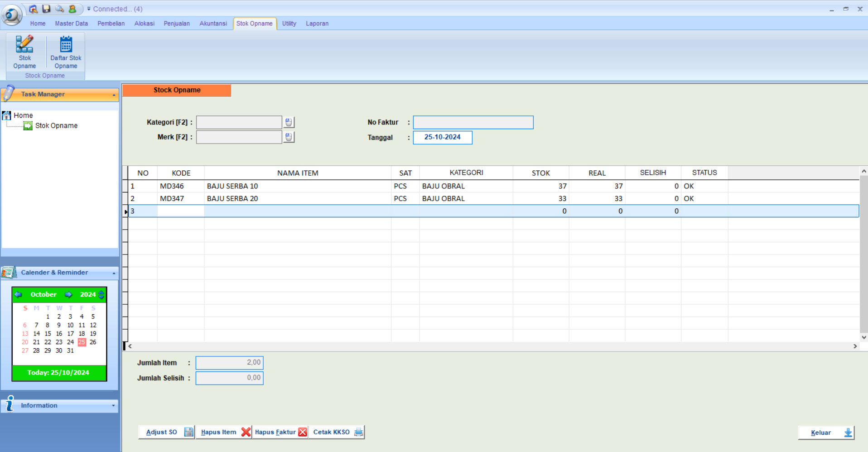Collapse the Task Manager panel
Screen dimensions: 868x452
(114, 95)
